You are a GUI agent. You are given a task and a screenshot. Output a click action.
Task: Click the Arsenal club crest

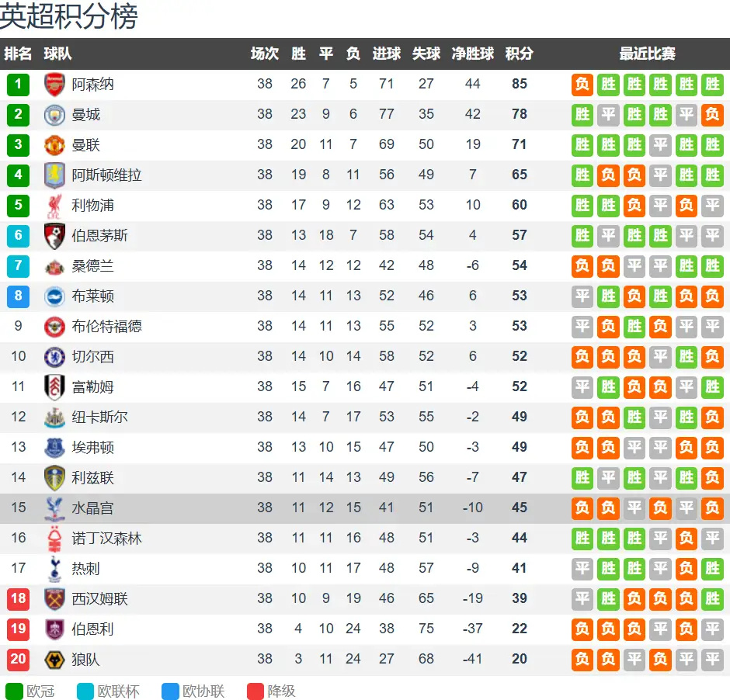point(54,85)
